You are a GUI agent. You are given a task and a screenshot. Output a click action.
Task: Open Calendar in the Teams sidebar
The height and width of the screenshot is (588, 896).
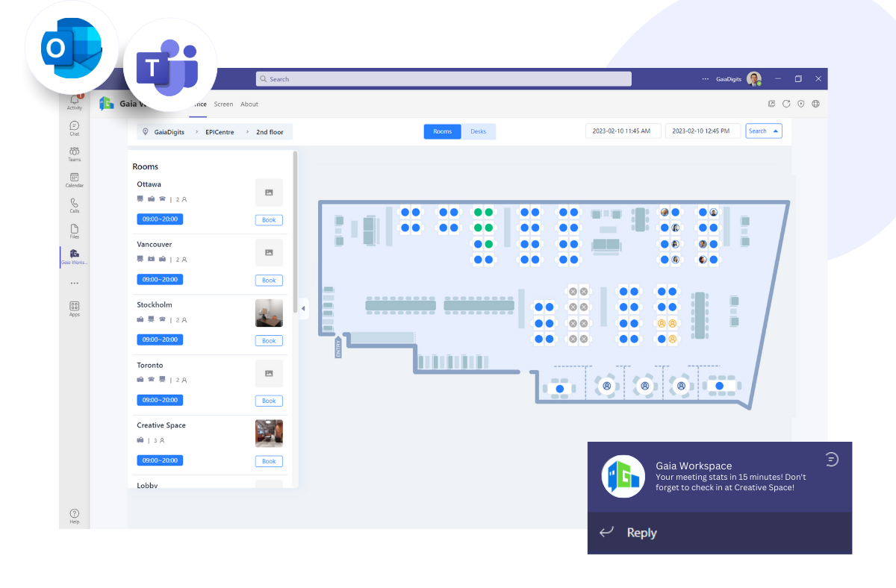[75, 180]
